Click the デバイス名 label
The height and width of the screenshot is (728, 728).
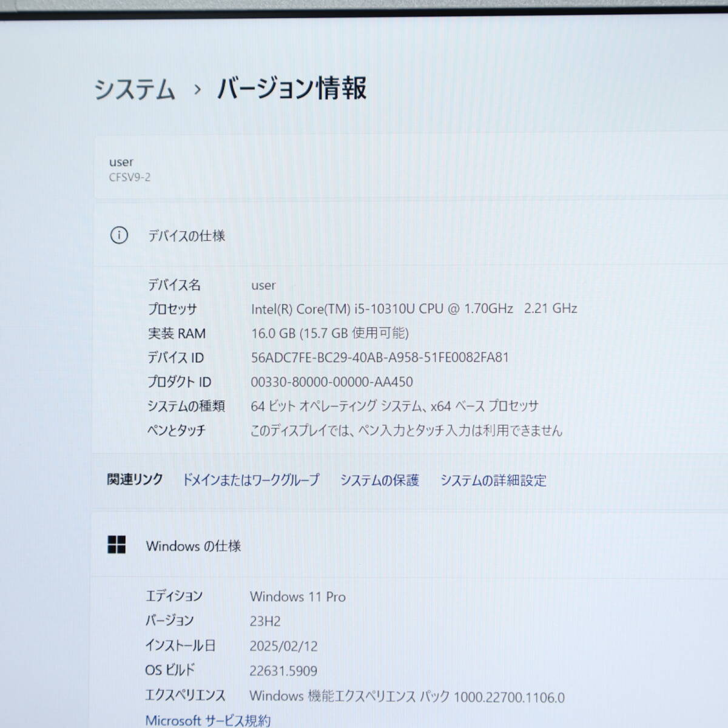click(174, 285)
